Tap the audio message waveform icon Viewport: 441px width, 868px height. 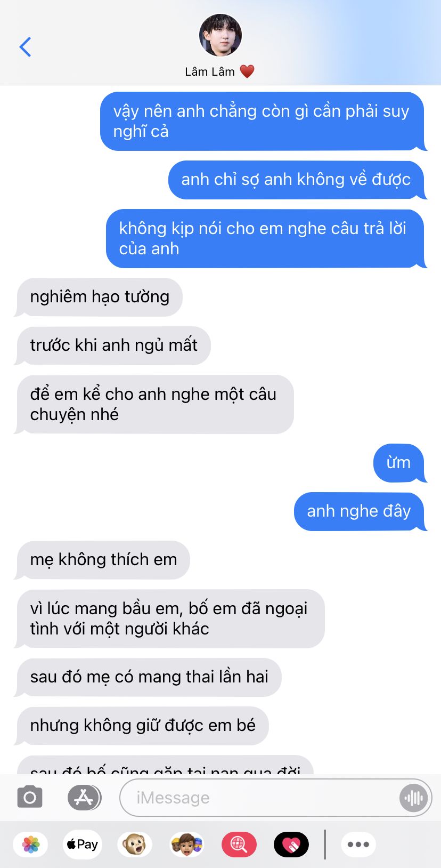tap(414, 798)
